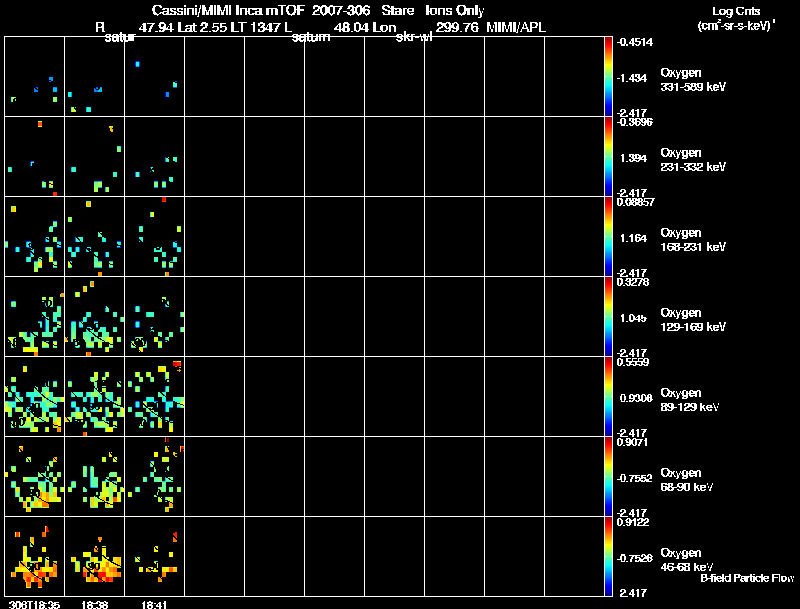Click the Oxygen 331-589 keV color bar

(x=608, y=77)
